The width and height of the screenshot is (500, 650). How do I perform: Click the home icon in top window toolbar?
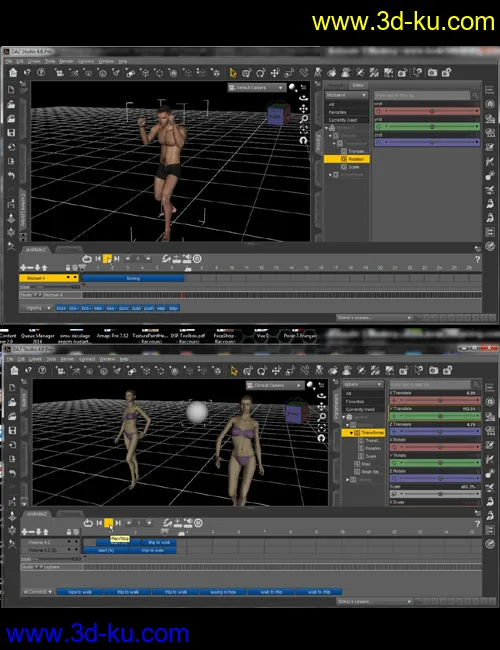point(13,73)
